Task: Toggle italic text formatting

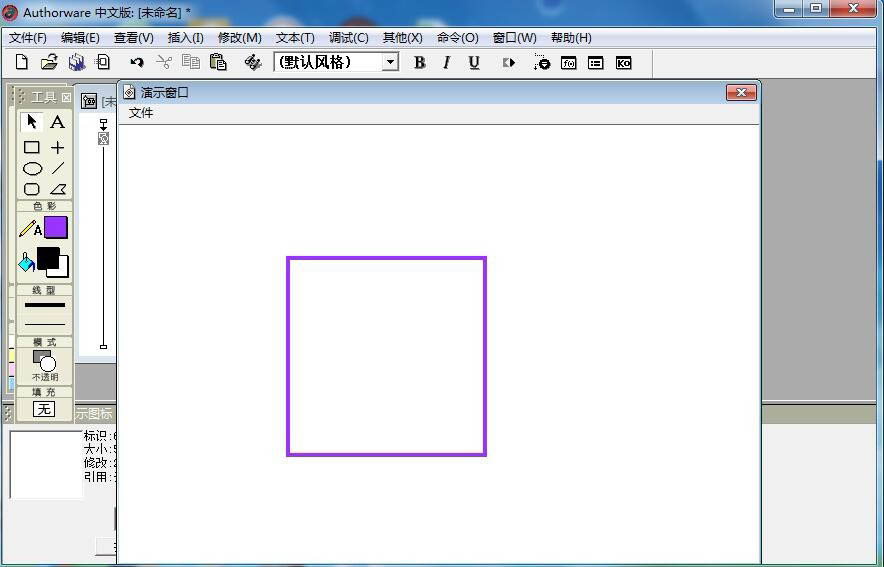Action: tap(446, 62)
